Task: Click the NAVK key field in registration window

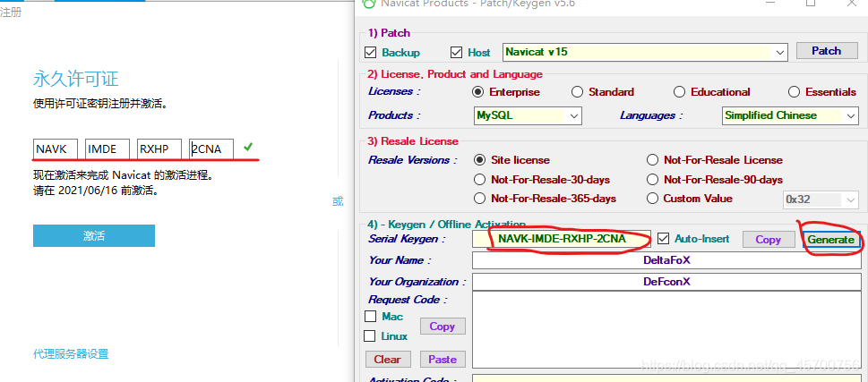Action: tap(56, 149)
